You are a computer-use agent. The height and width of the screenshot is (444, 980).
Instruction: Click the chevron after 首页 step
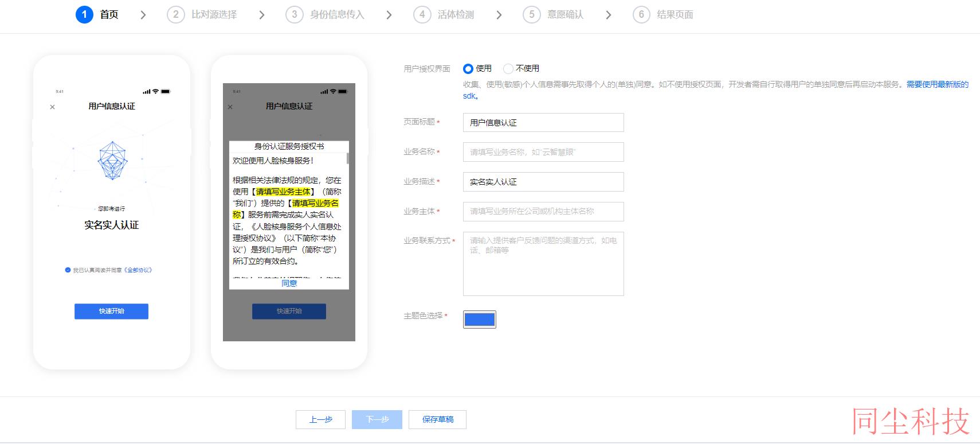[143, 15]
